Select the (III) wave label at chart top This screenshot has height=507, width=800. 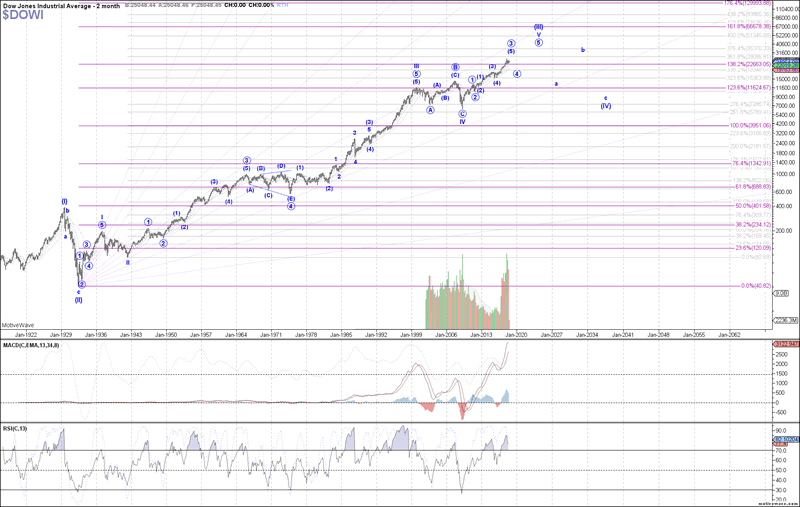pyautogui.click(x=538, y=26)
